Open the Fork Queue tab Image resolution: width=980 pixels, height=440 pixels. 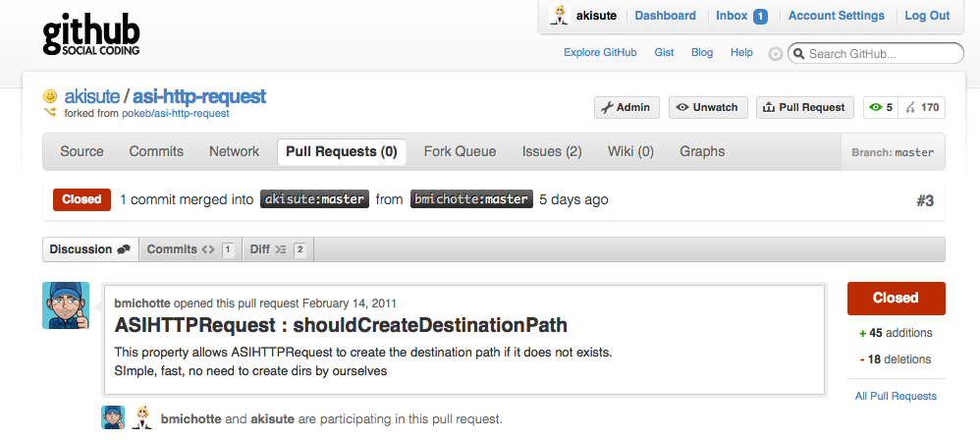(x=460, y=151)
